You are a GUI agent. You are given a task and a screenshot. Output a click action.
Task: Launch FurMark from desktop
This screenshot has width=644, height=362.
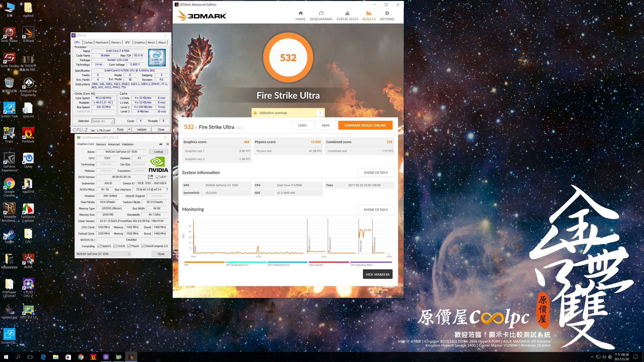tap(28, 135)
